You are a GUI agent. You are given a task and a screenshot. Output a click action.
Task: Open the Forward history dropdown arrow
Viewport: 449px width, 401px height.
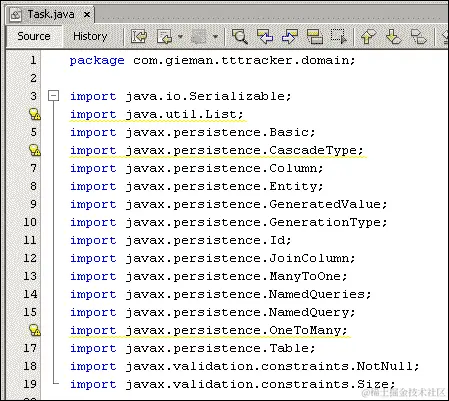click(215, 36)
